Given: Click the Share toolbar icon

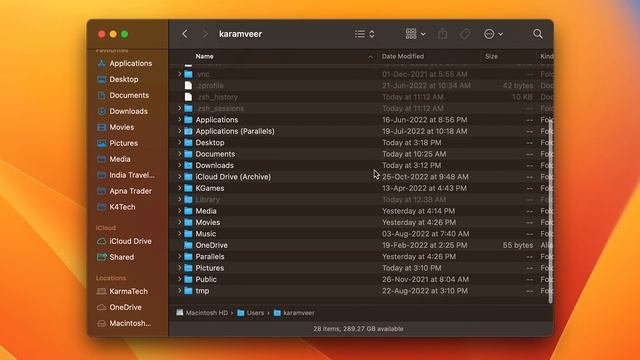Looking at the screenshot, I should point(443,34).
